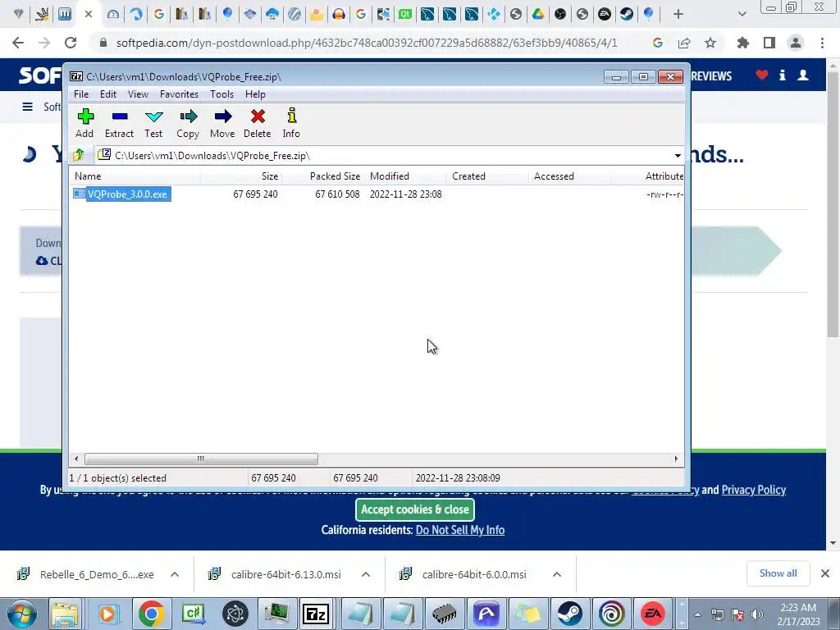Close the Chrome downloads bar

pyautogui.click(x=825, y=573)
